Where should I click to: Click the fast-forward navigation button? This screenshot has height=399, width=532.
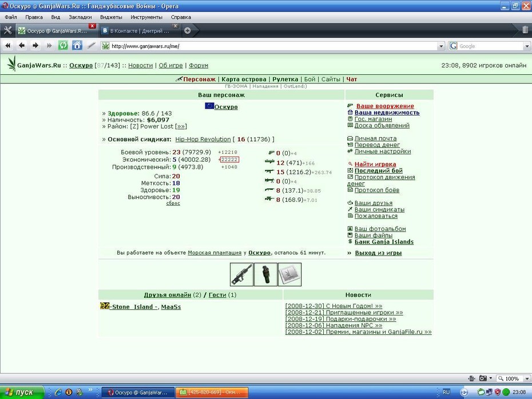[49, 45]
